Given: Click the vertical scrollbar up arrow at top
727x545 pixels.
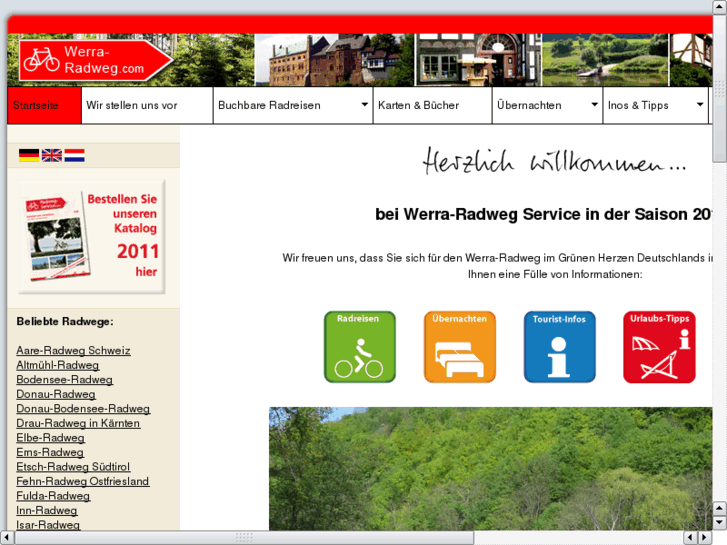Looking at the screenshot, I should [x=720, y=6].
